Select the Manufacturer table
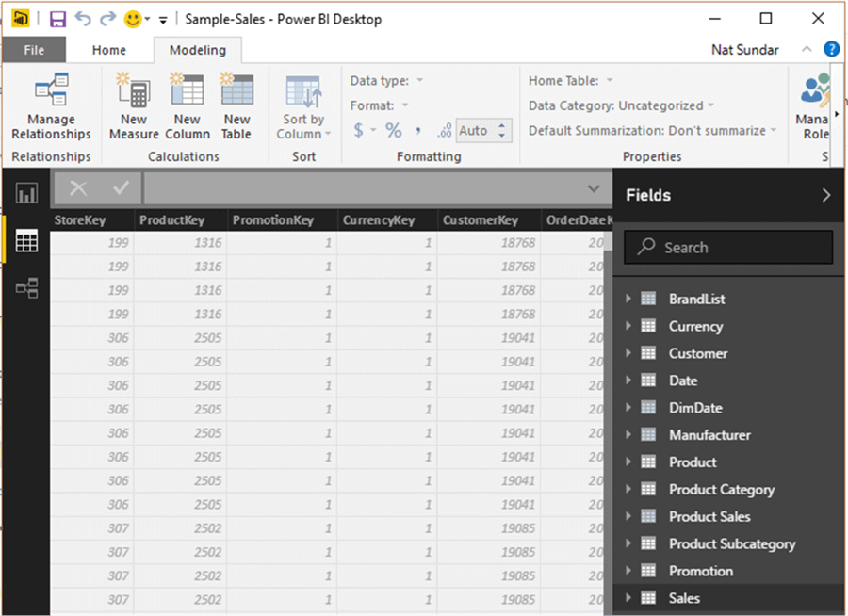This screenshot has width=848, height=616. pos(709,435)
